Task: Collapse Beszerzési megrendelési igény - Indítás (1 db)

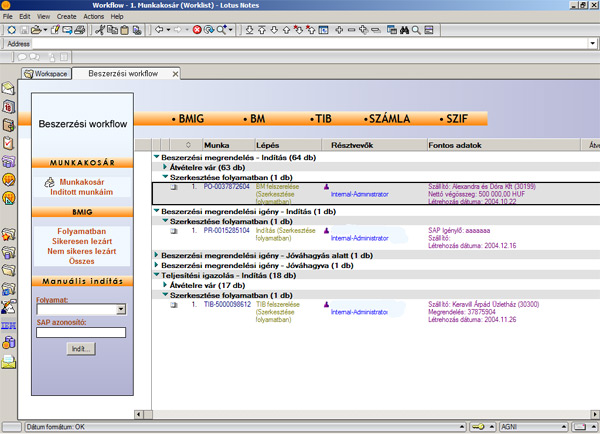Action: [157, 211]
